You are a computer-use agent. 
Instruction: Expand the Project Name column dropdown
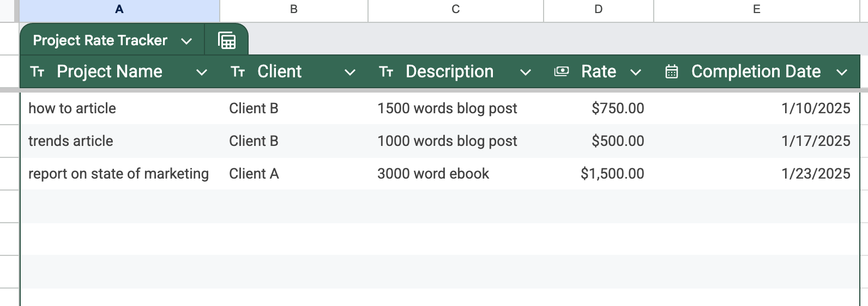(x=201, y=72)
